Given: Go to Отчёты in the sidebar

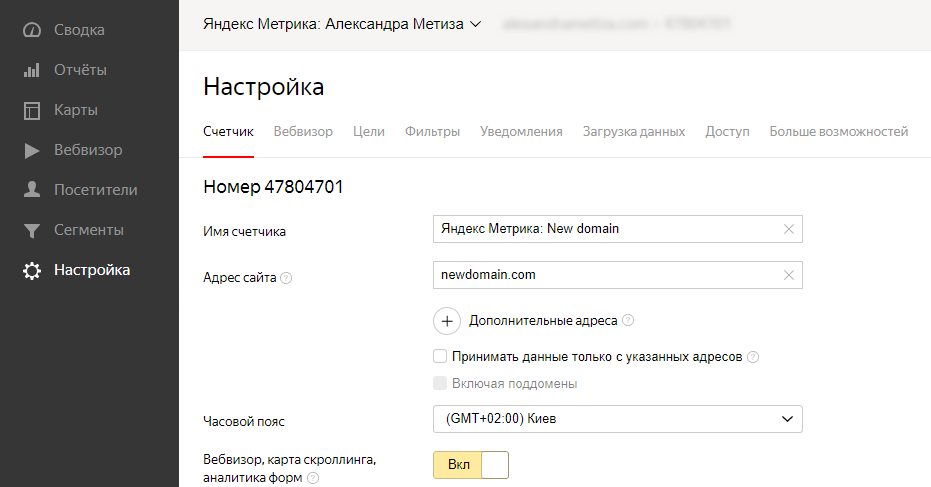Looking at the screenshot, I should pyautogui.click(x=80, y=70).
